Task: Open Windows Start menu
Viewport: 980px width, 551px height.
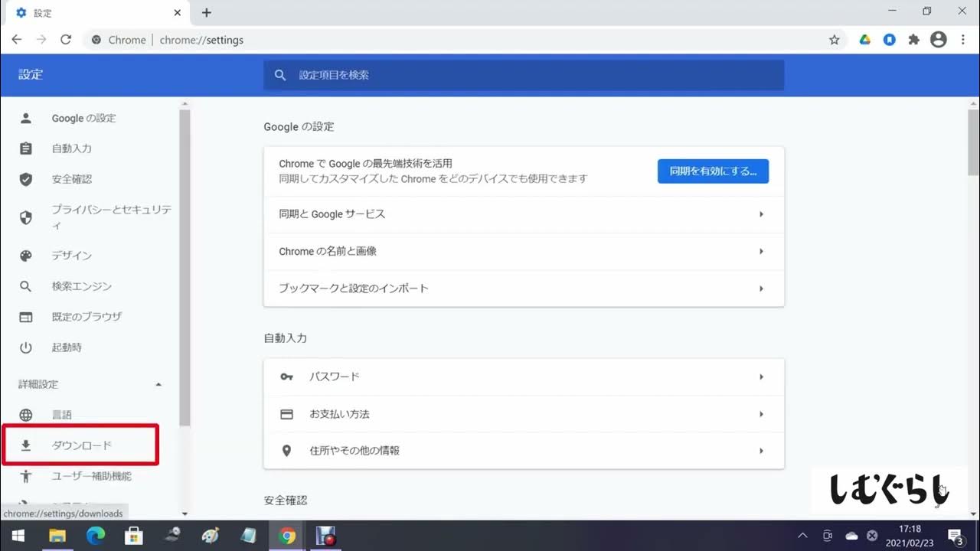Action: pyautogui.click(x=18, y=536)
